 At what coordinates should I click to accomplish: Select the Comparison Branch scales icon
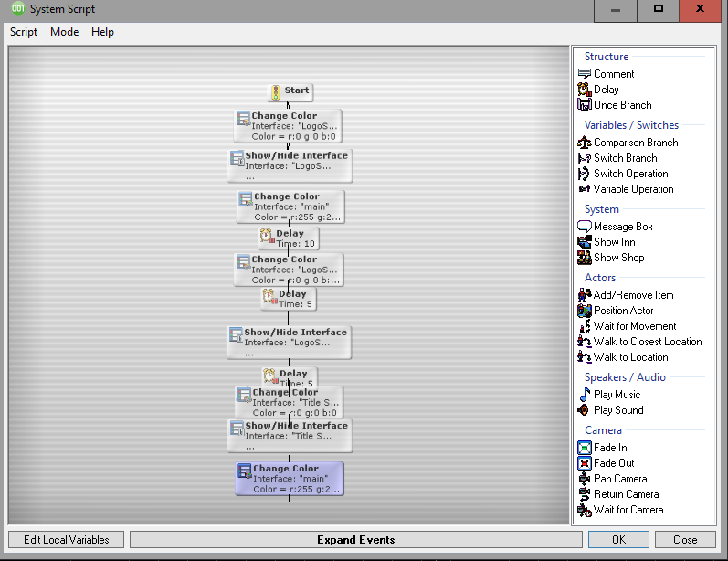(584, 143)
